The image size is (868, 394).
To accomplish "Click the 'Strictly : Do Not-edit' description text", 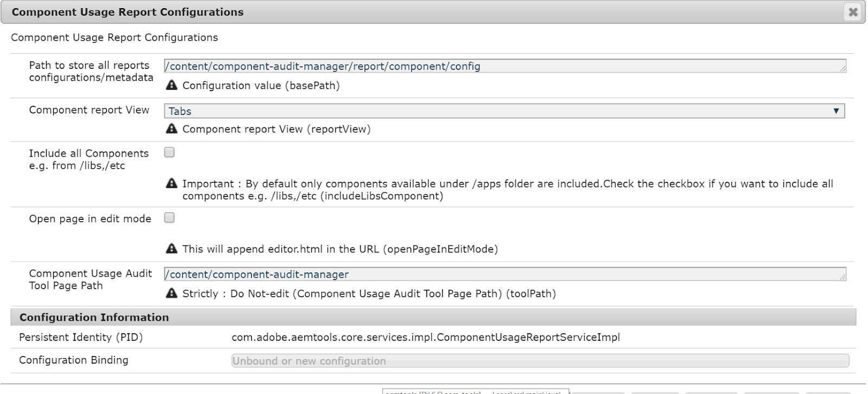I will point(369,294).
